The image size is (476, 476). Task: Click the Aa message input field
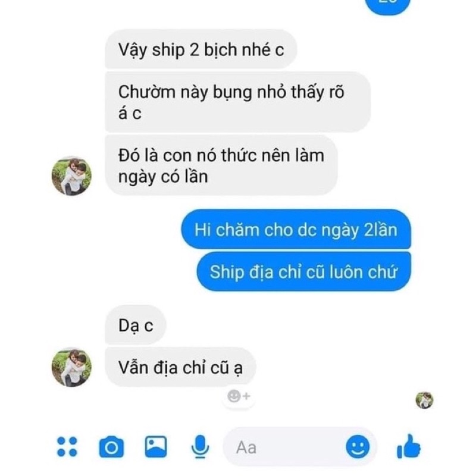(x=299, y=447)
